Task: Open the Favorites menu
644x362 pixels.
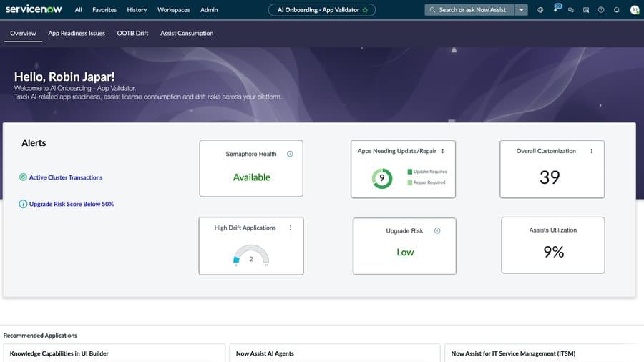Action: tap(104, 10)
